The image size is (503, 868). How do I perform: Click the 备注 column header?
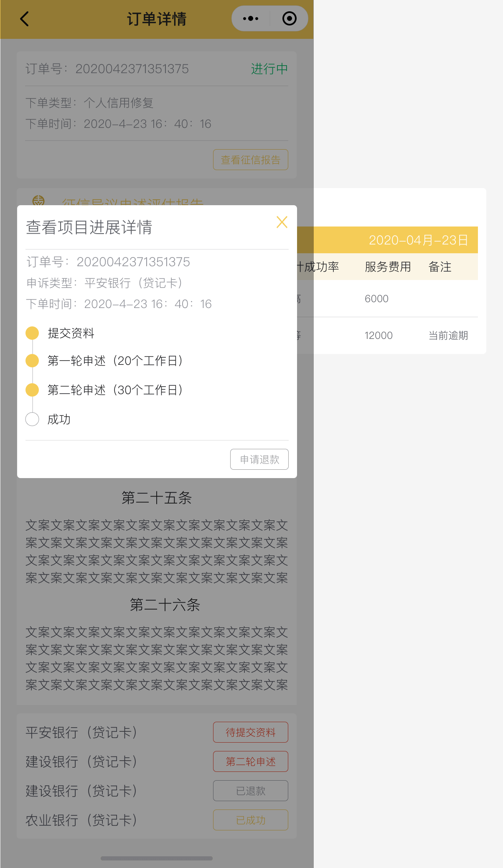(x=440, y=267)
